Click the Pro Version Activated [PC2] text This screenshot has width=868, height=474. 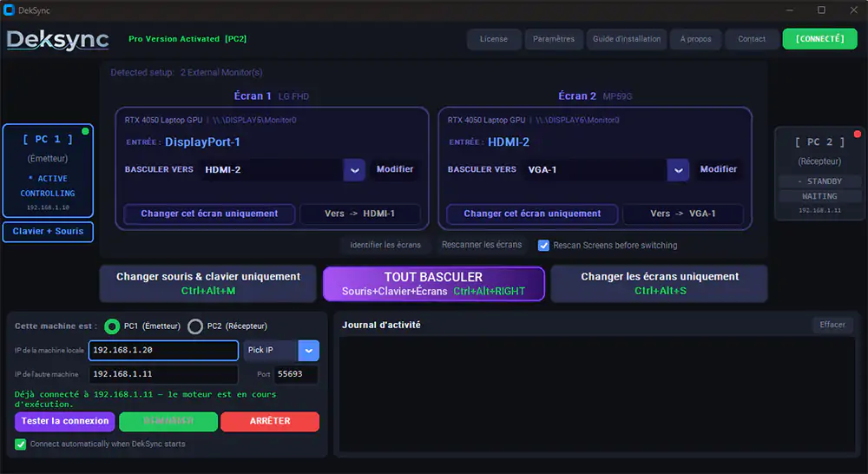pos(187,39)
